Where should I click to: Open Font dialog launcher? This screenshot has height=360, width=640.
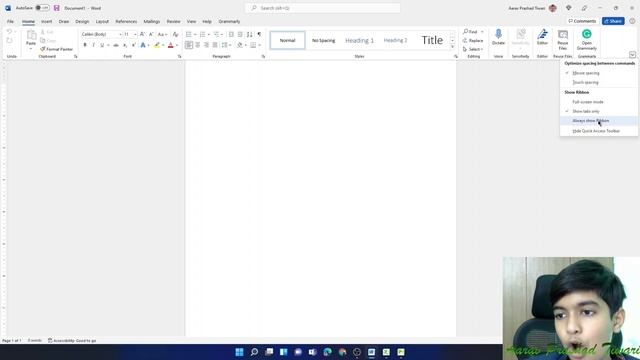point(180,57)
